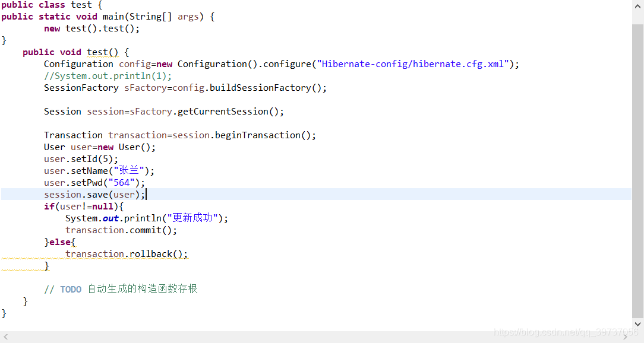The image size is (644, 343).
Task: Click 'buildSessionFactory()' call
Action: coord(266,88)
